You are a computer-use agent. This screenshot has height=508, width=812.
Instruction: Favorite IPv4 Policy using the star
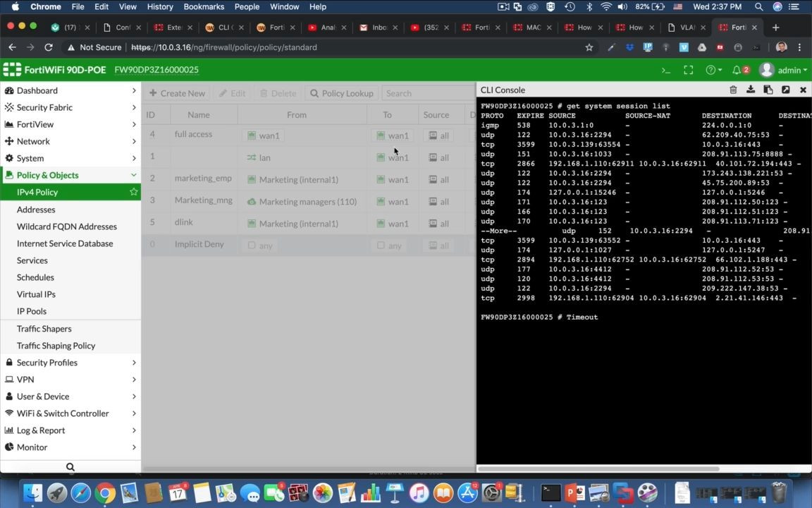tap(133, 192)
